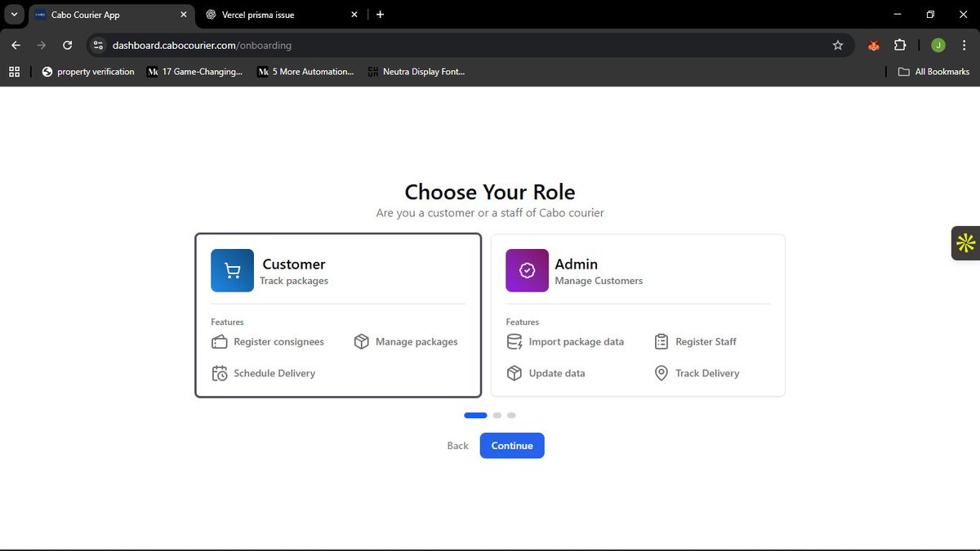Click the browser back arrow
Screen dimensions: 980x551
[16, 46]
